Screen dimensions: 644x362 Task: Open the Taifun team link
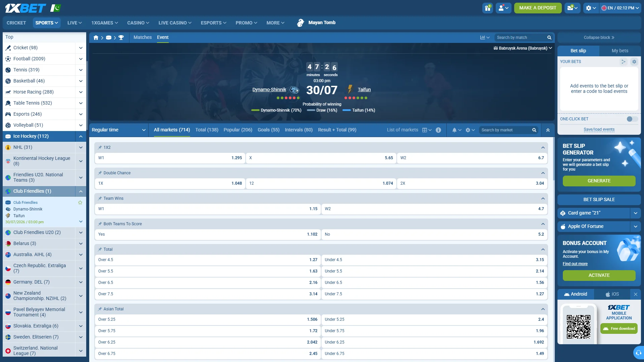point(364,89)
